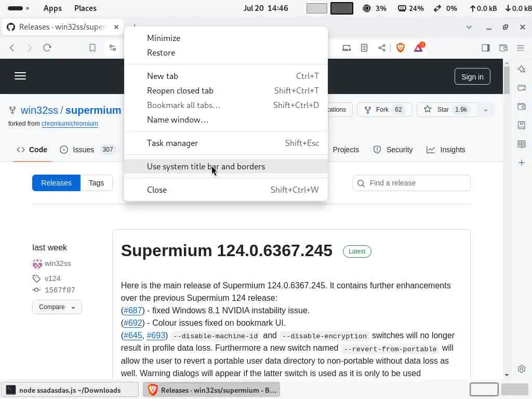Click the Find a release search field
The height and width of the screenshot is (399, 532).
[x=411, y=183]
